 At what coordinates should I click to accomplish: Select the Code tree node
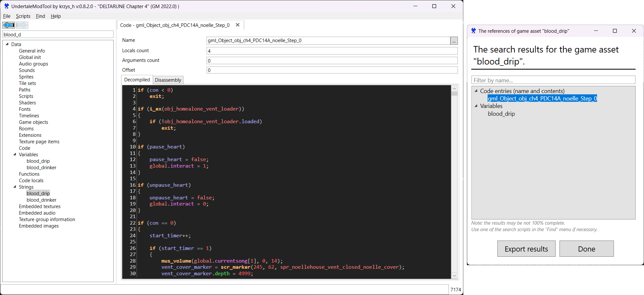pos(25,148)
